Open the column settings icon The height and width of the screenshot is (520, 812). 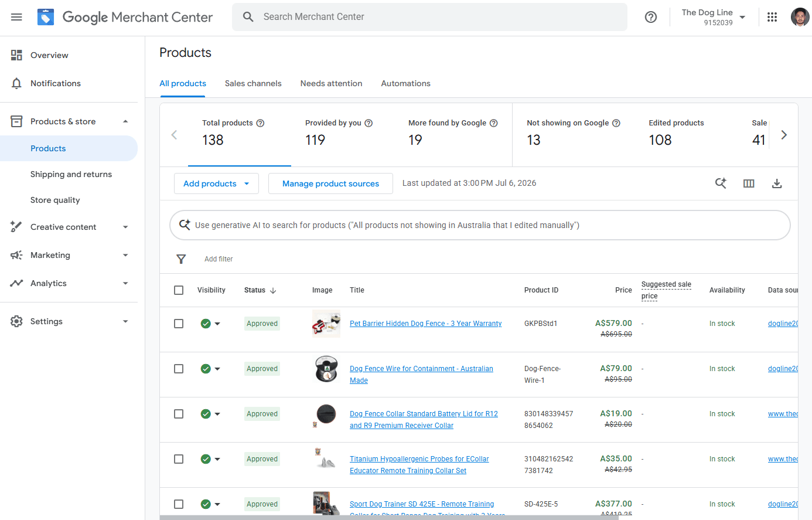(x=749, y=183)
